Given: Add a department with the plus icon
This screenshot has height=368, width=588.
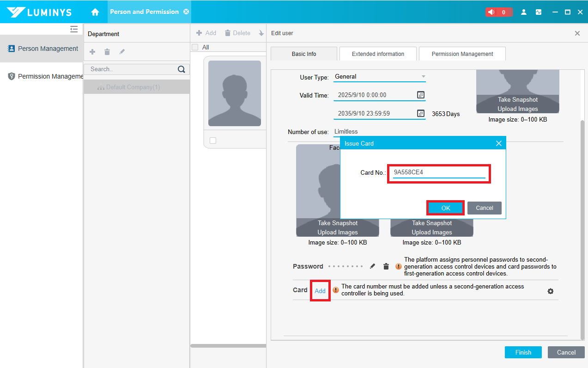Looking at the screenshot, I should [92, 52].
